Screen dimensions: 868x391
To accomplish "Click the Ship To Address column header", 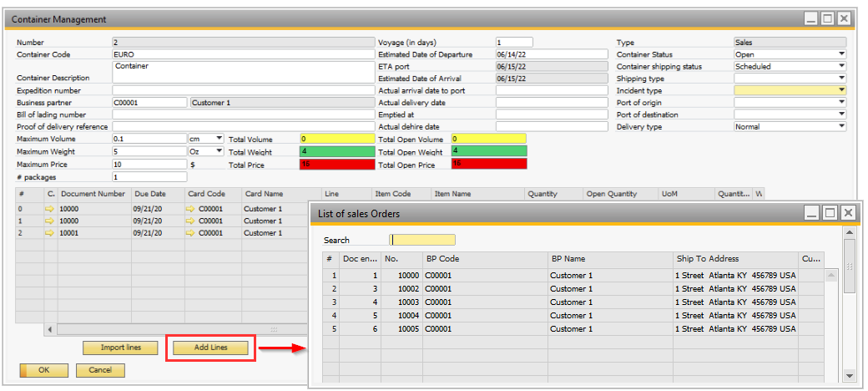I will pos(735,259).
